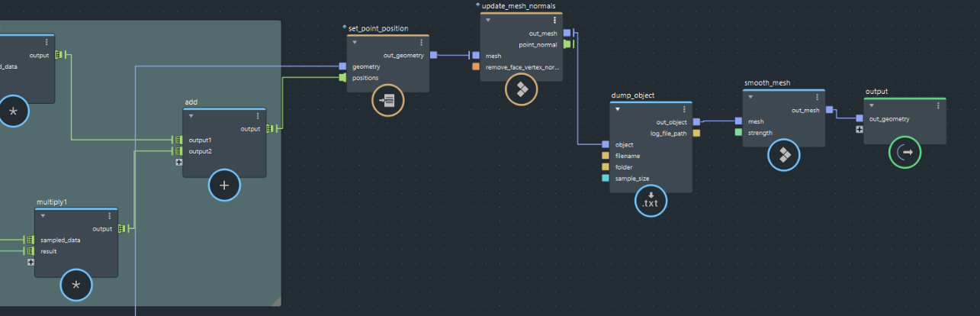Click the .txt icon on dump_object node
This screenshot has width=980, height=316.
pos(651,202)
